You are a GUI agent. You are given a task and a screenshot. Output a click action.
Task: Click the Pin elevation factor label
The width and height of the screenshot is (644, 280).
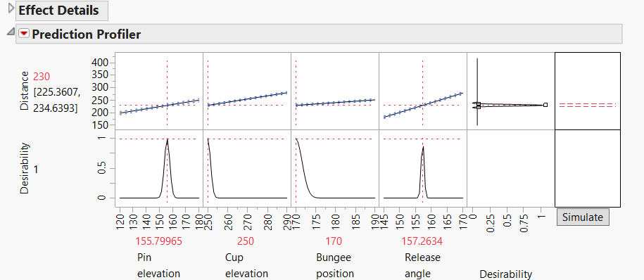click(x=158, y=266)
